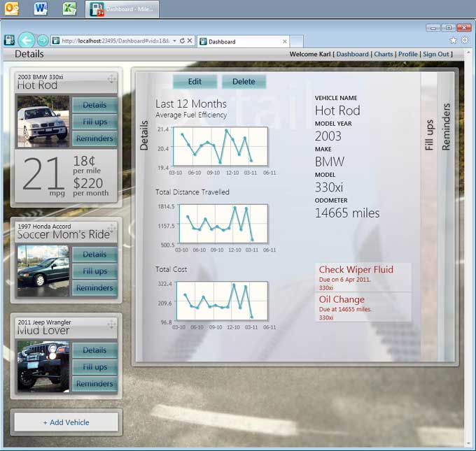Image resolution: width=476 pixels, height=451 pixels.
Task: Open Reminders for Hot Rod
Action: [94, 138]
